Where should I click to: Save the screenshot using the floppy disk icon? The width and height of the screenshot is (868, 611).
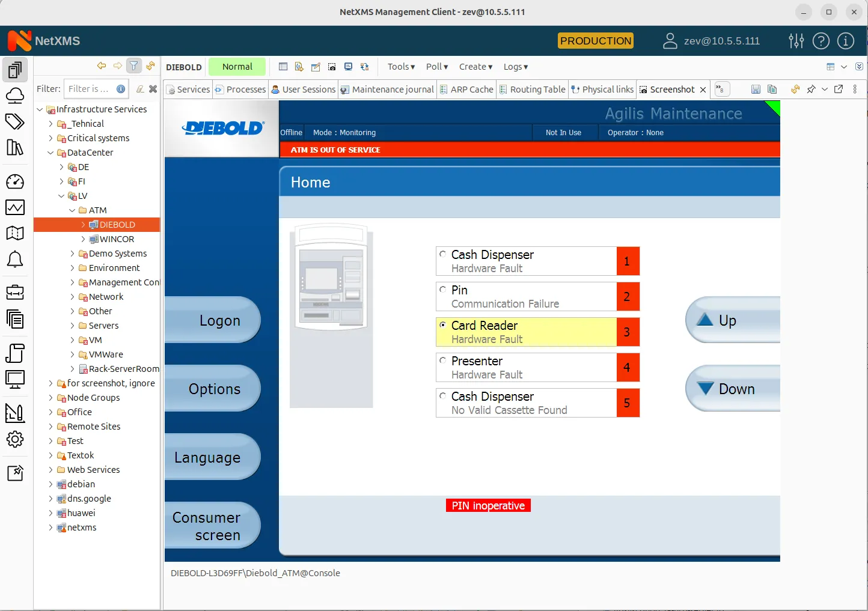756,89
